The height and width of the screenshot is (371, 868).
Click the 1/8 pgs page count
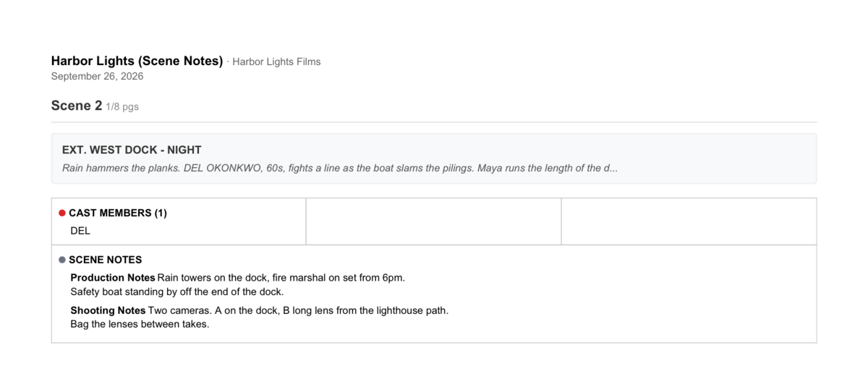pos(122,107)
